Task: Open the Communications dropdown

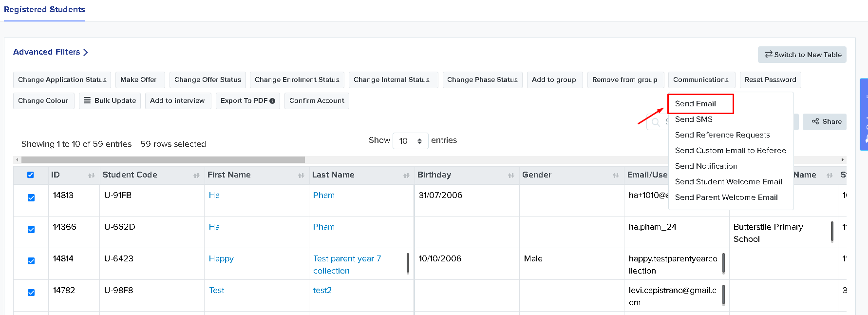Action: pos(701,80)
